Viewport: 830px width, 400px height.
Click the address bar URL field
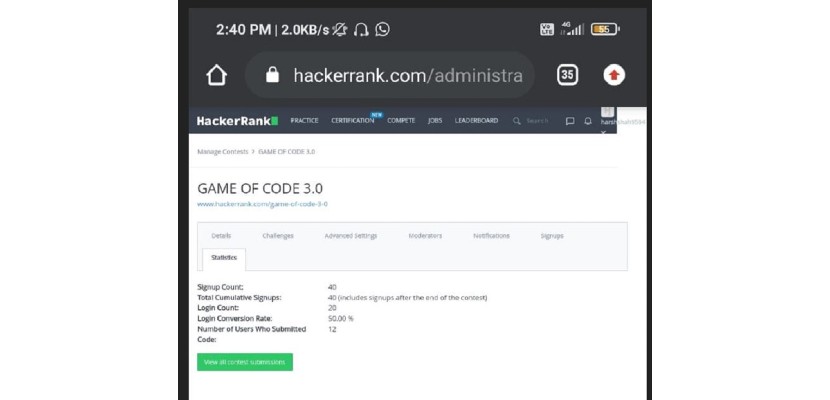pyautogui.click(x=390, y=75)
